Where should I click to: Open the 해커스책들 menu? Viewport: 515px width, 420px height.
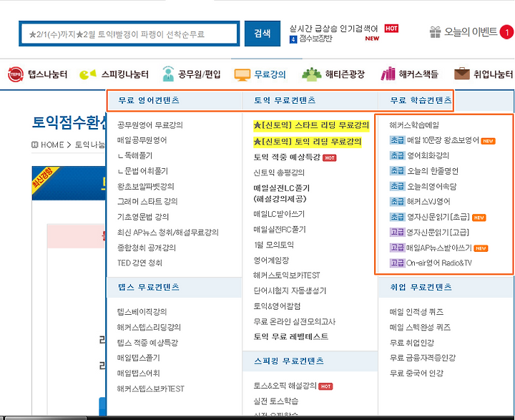point(418,74)
